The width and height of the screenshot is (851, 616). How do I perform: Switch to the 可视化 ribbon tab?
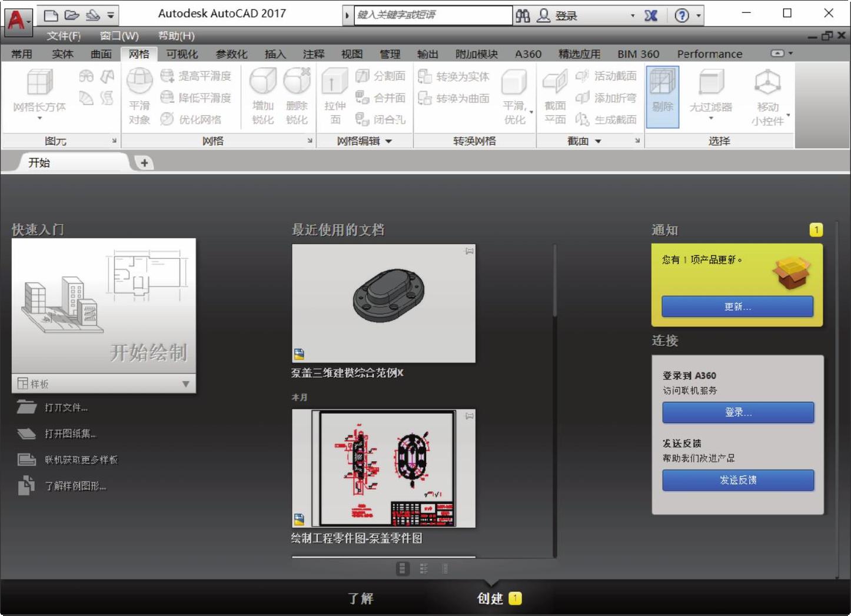(x=182, y=54)
